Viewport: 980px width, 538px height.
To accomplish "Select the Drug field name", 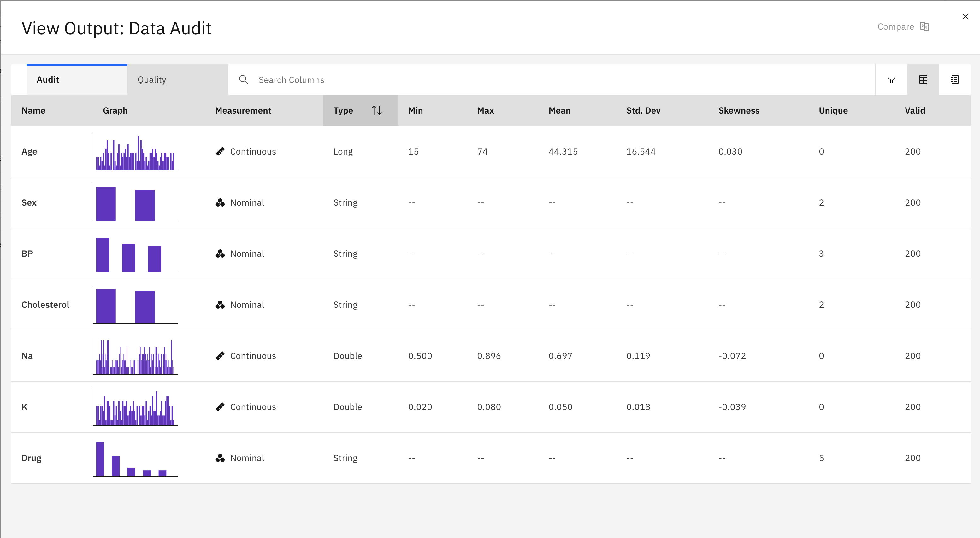I will point(31,458).
